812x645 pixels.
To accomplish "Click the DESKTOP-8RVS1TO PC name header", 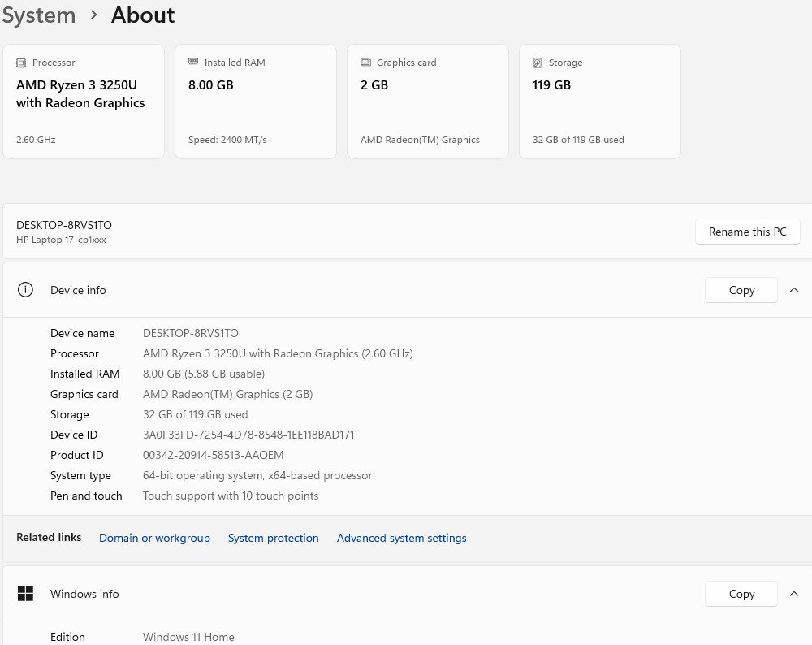I will 63,225.
